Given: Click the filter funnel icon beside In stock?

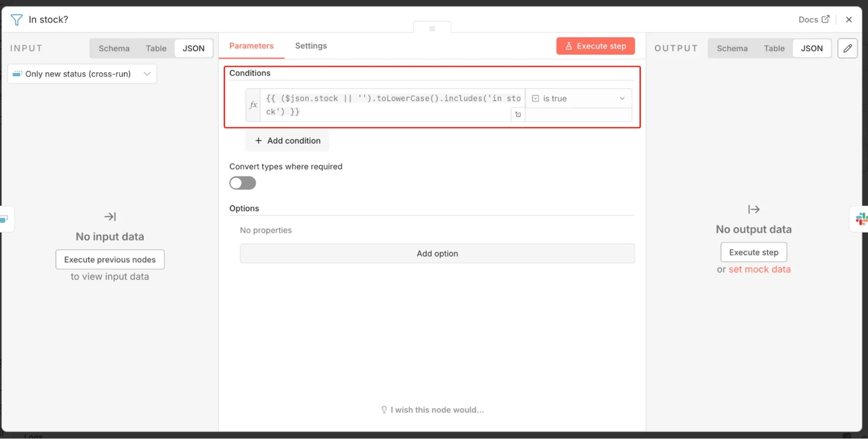Looking at the screenshot, I should tap(16, 19).
